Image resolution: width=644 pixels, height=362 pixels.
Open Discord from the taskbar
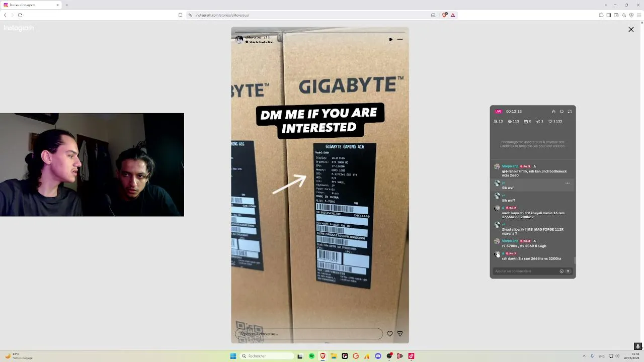378,356
